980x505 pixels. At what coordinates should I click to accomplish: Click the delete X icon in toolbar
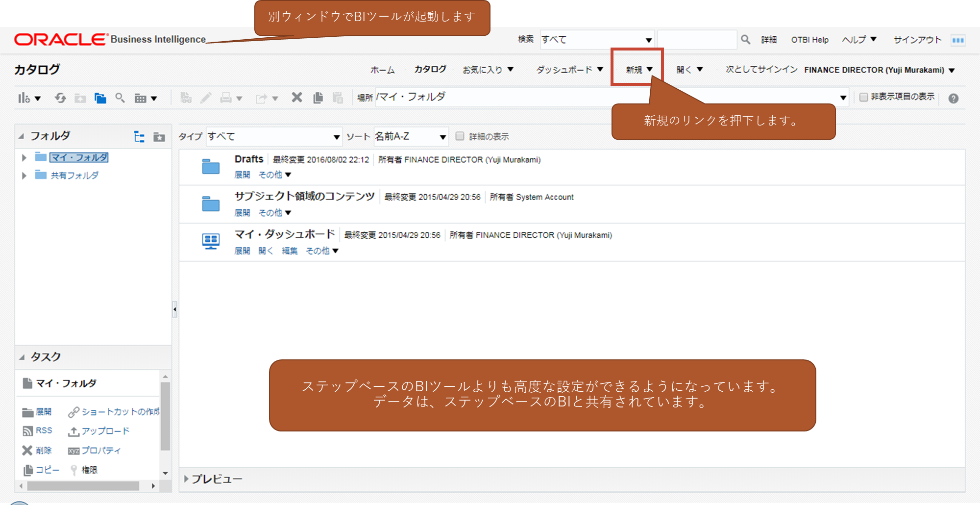click(297, 98)
